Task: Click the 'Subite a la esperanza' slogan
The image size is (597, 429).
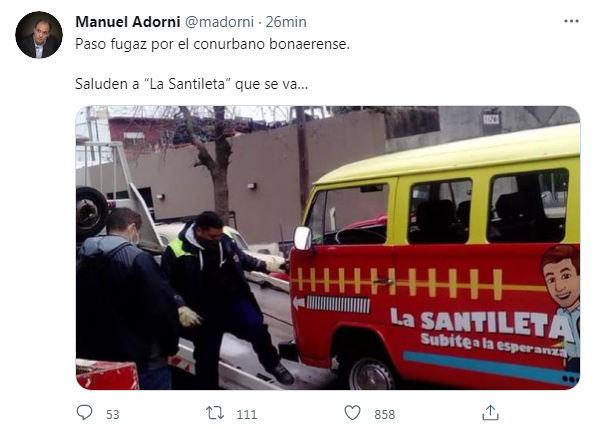Action: [x=493, y=344]
